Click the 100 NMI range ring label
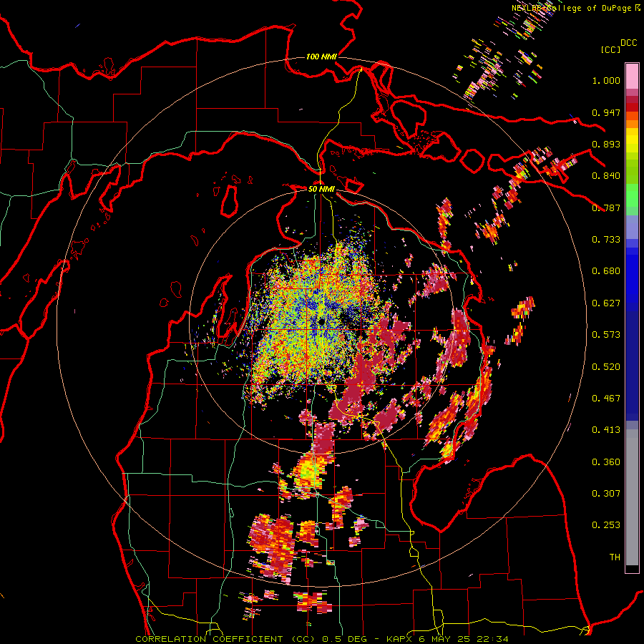The height and width of the screenshot is (644, 644). pyautogui.click(x=321, y=57)
